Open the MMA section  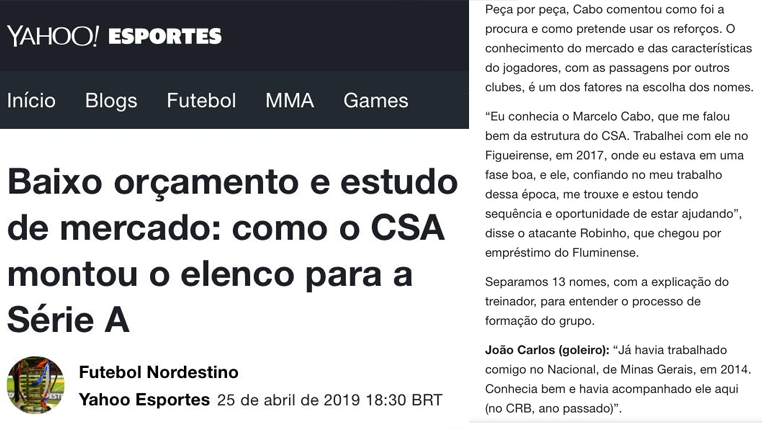tap(290, 101)
